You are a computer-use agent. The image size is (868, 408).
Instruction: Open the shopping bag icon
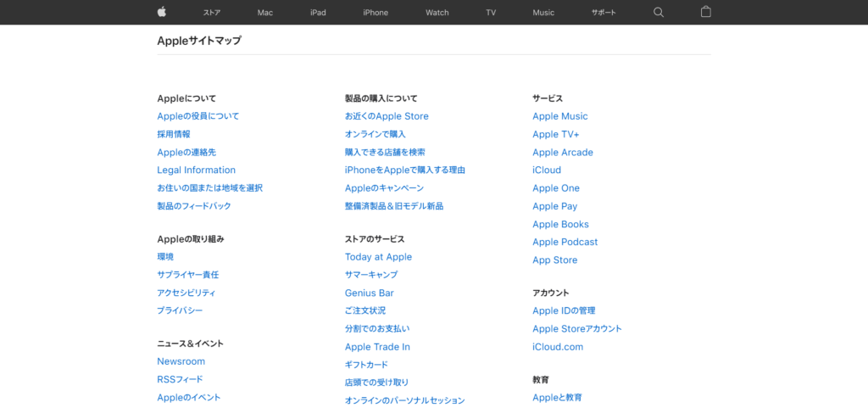706,12
